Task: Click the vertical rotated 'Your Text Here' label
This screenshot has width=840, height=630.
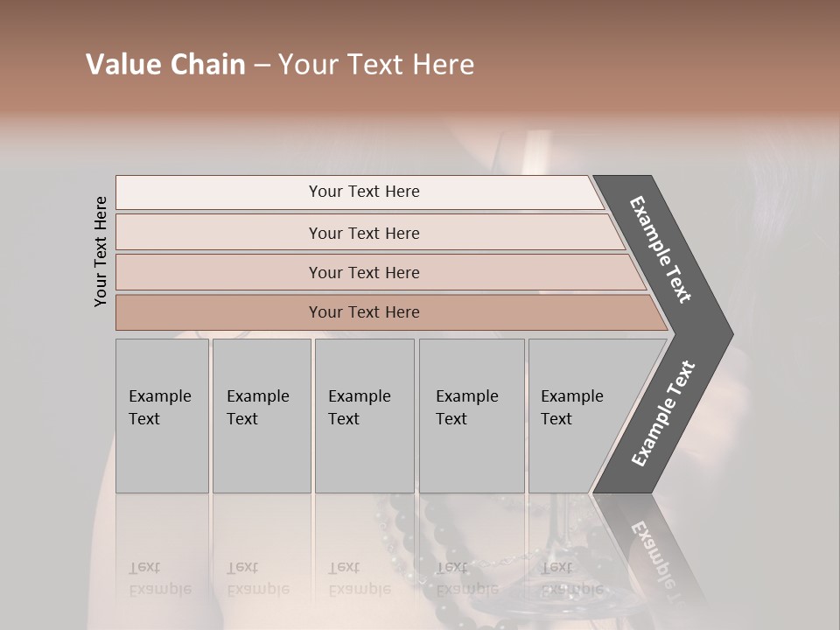Action: click(x=101, y=252)
